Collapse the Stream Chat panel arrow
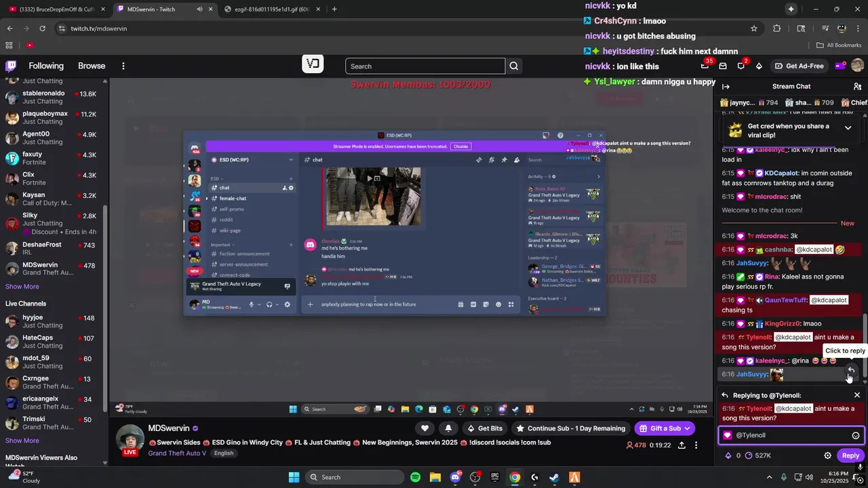The height and width of the screenshot is (488, 868). pyautogui.click(x=726, y=86)
